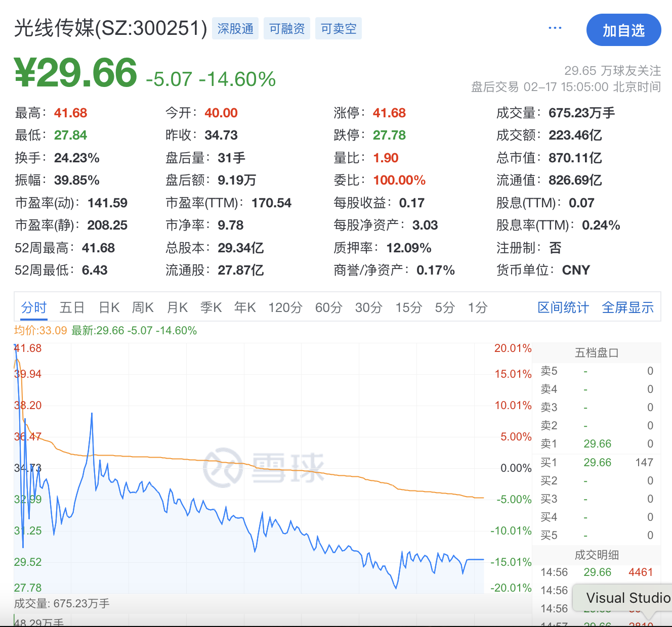Viewport: 672px width, 627px height.
Task: Click the 买1 row volume 147
Action: click(644, 462)
